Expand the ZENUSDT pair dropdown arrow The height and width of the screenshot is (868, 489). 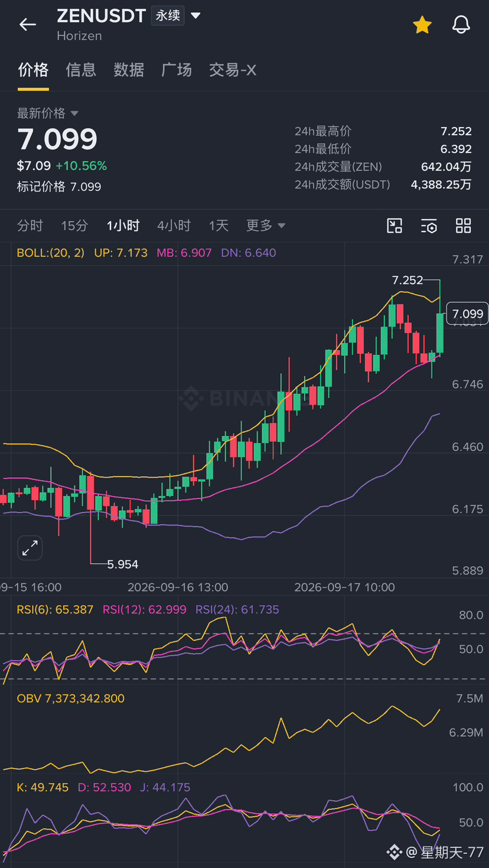pyautogui.click(x=195, y=15)
